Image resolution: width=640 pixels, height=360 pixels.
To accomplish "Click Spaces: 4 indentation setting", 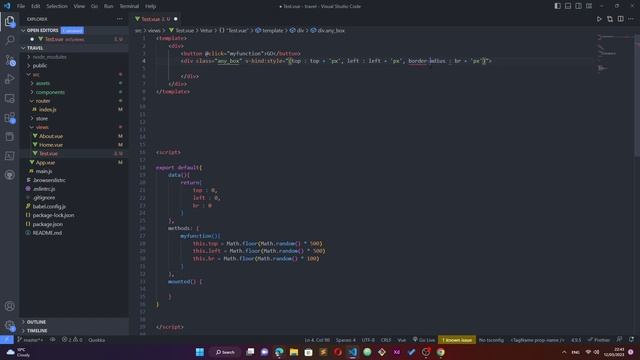I will (345, 340).
